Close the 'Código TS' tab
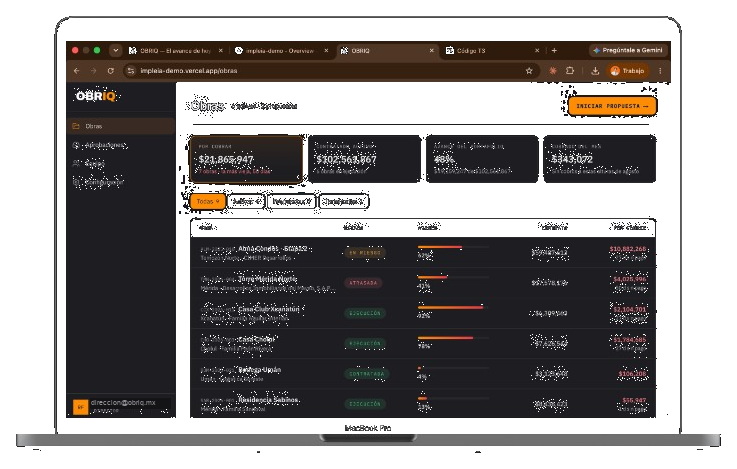 point(537,50)
